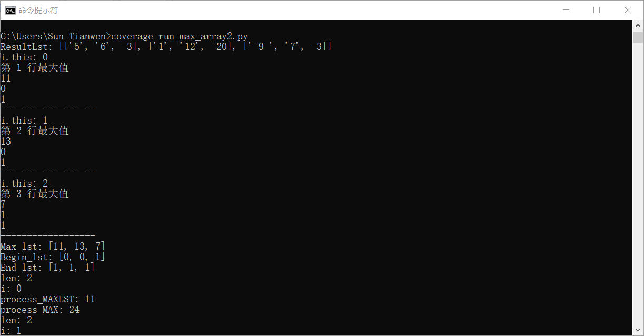Click the 第 1 行最大值 line
Screen dimensions: 644x336
click(x=35, y=68)
